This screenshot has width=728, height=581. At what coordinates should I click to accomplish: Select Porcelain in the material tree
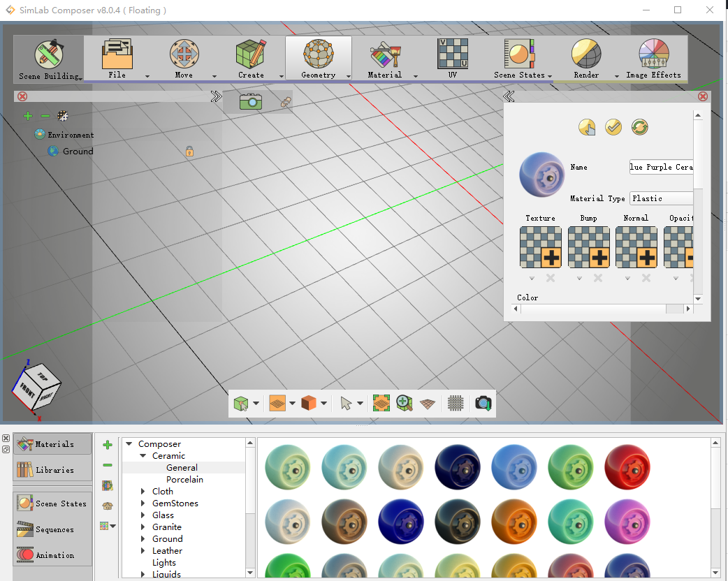[184, 479]
